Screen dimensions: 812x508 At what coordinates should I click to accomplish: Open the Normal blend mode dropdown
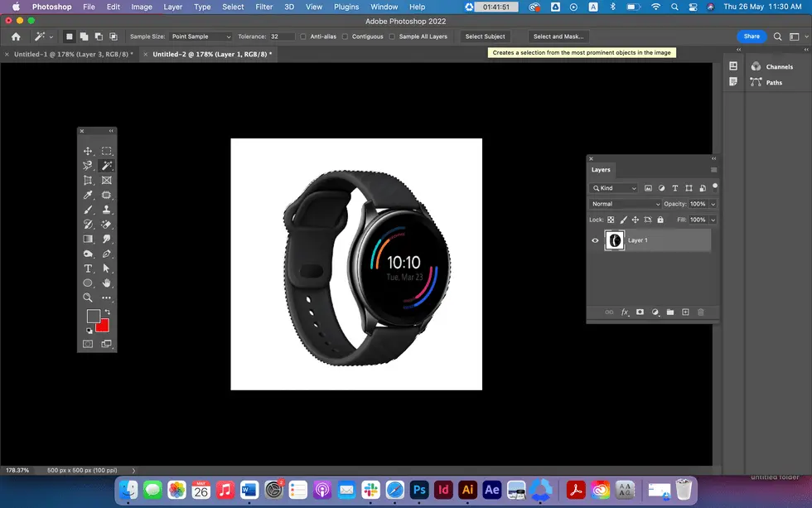coord(624,203)
